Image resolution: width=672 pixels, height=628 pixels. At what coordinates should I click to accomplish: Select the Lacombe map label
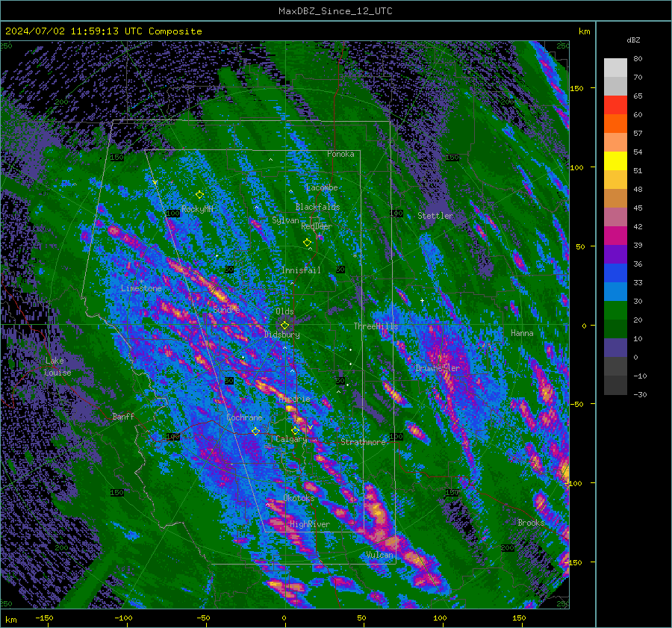point(322,187)
